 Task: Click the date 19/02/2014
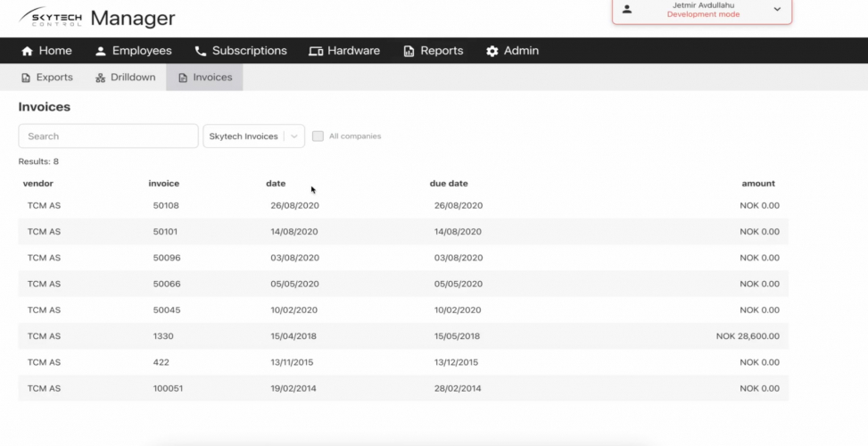[x=293, y=388]
